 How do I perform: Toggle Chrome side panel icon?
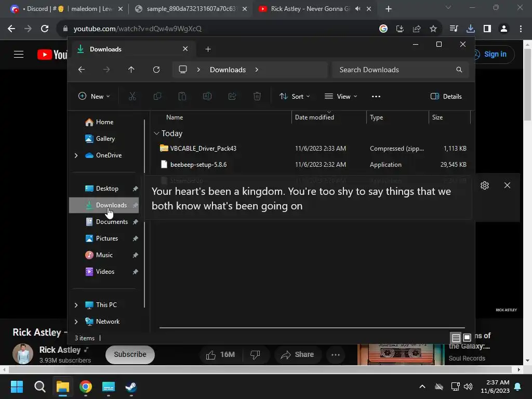pyautogui.click(x=487, y=29)
